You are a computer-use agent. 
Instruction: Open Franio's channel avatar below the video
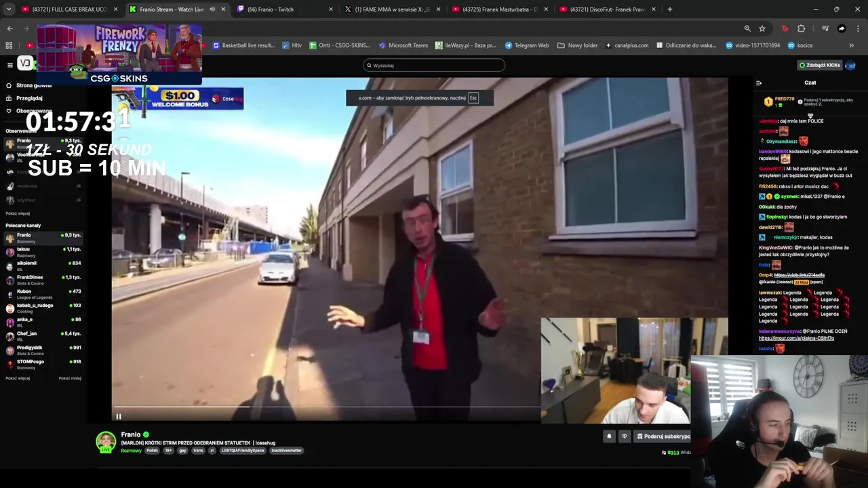106,442
